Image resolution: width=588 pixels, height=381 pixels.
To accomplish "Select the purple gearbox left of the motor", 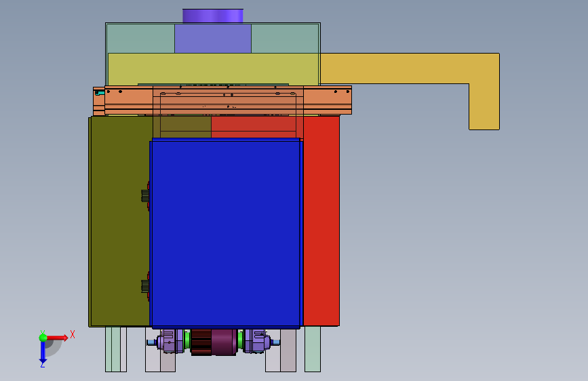I will [x=171, y=341].
